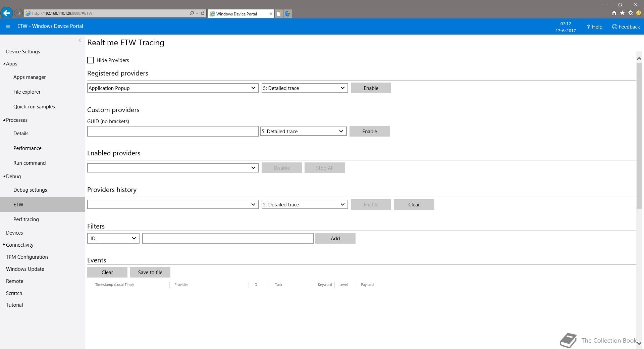Collapse the Debug tree section
The height and width of the screenshot is (349, 644).
point(4,176)
